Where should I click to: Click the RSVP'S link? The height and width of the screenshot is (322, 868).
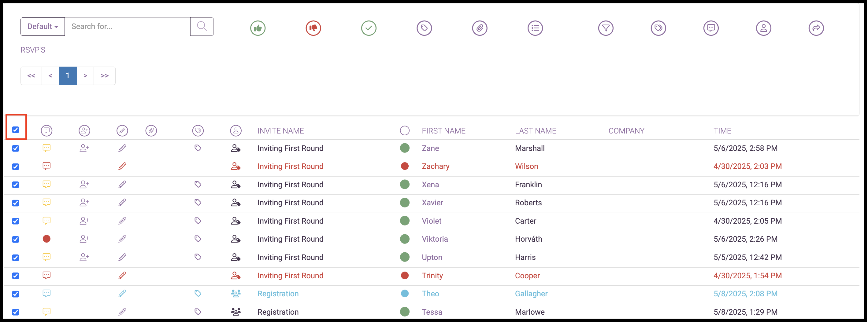(33, 50)
